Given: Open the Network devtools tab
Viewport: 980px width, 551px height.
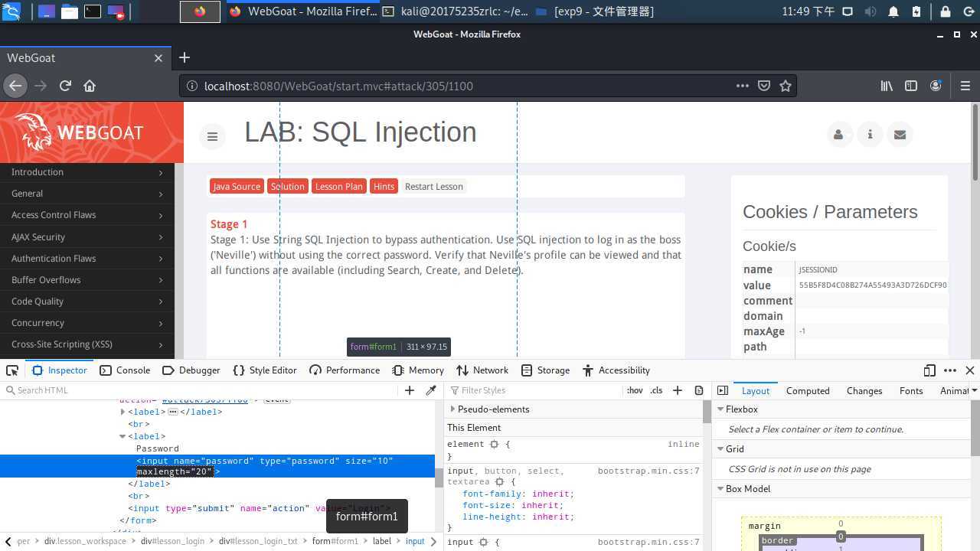Looking at the screenshot, I should [x=482, y=370].
